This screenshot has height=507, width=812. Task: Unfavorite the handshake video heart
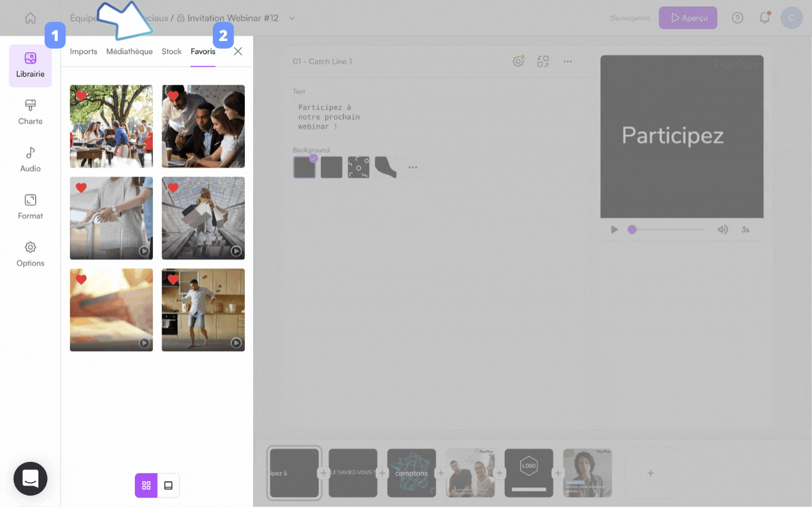[x=81, y=188]
